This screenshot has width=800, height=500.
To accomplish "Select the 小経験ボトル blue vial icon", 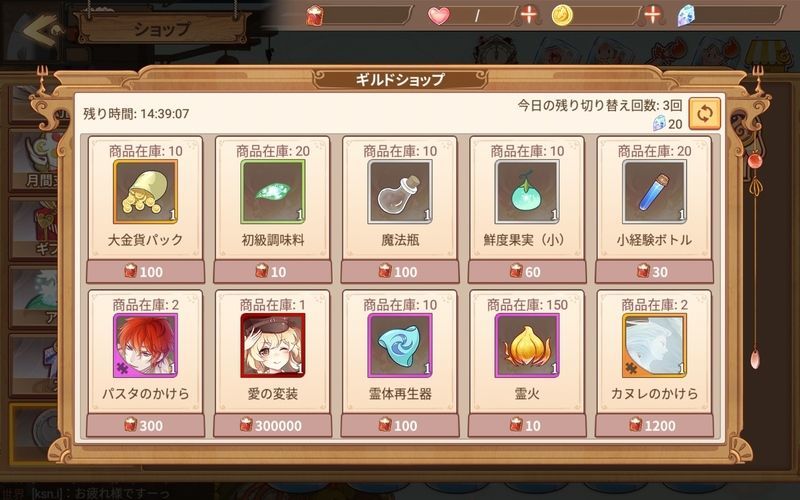I will tap(655, 192).
